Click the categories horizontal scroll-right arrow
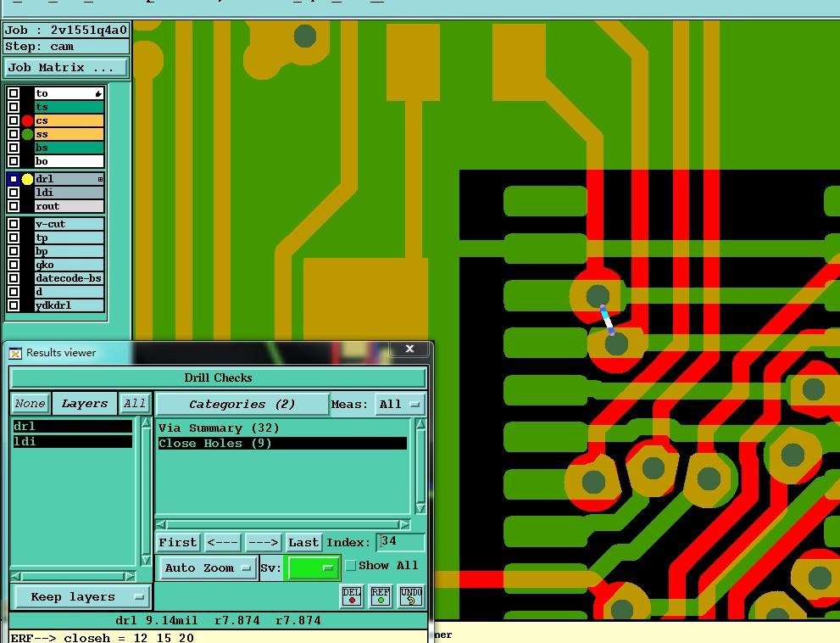This screenshot has height=643, width=840. click(x=404, y=524)
